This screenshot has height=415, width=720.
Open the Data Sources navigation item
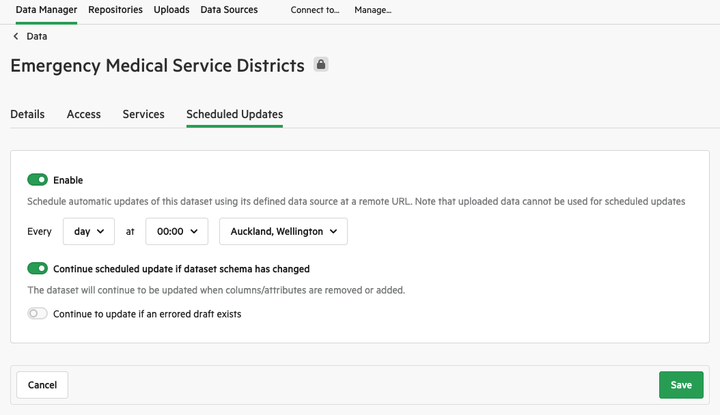point(229,10)
